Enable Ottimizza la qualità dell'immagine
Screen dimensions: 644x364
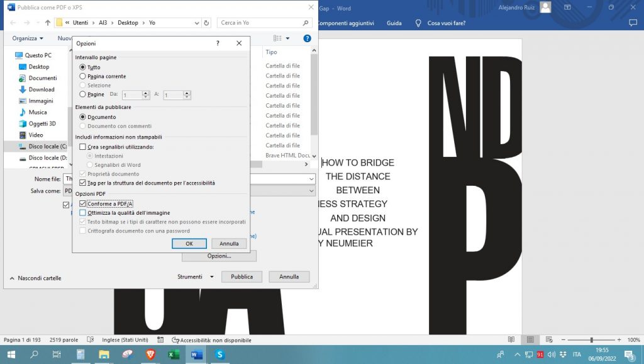[83, 213]
